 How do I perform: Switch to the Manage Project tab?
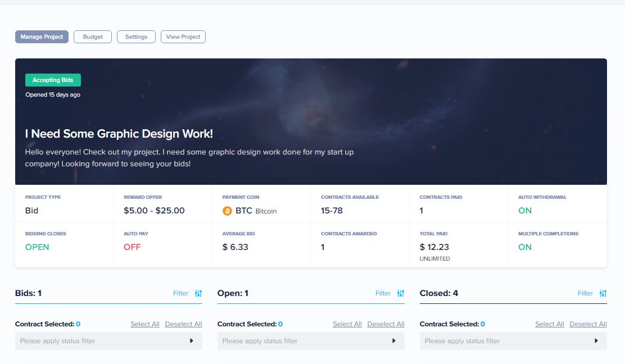tap(42, 37)
